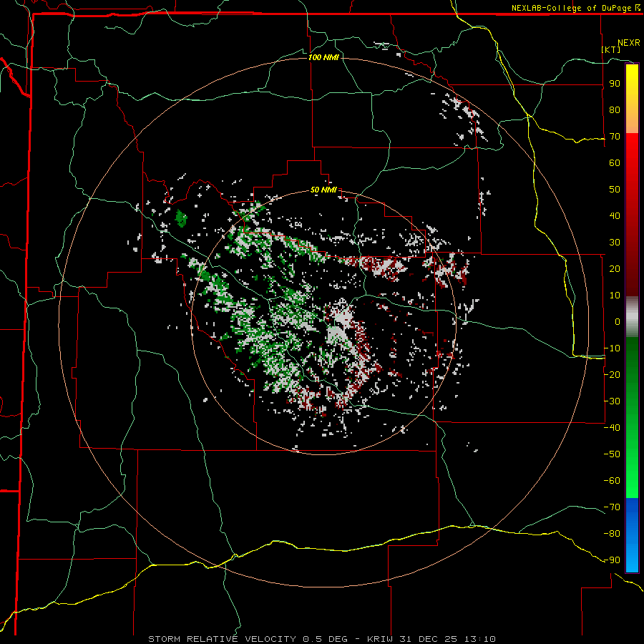The image size is (644, 644).
Task: Click the 70 value on velocity scale
Action: tap(615, 137)
